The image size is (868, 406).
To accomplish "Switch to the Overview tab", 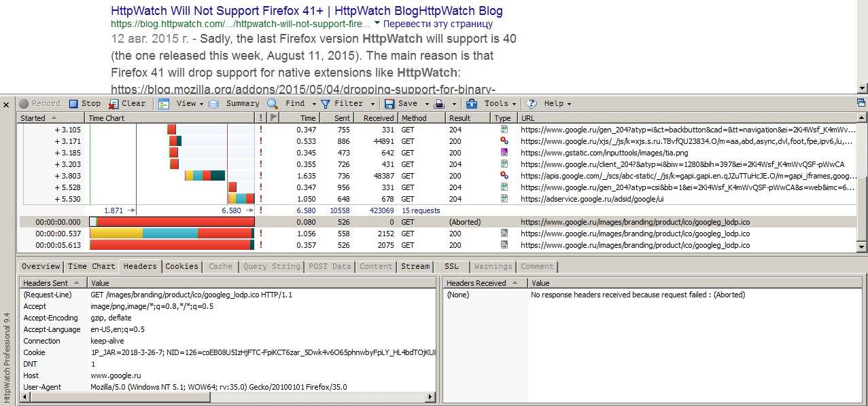I will pos(41,267).
